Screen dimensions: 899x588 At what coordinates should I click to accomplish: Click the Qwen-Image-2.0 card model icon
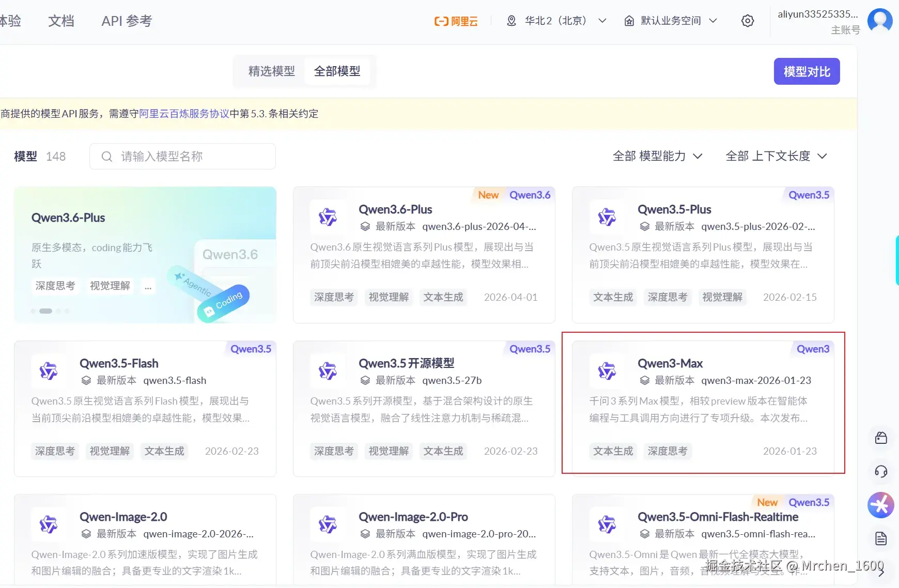pos(49,524)
